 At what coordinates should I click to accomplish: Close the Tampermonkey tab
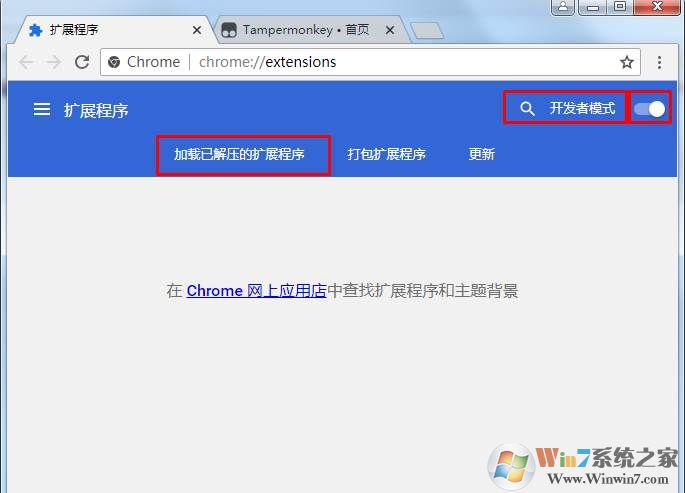(x=390, y=30)
